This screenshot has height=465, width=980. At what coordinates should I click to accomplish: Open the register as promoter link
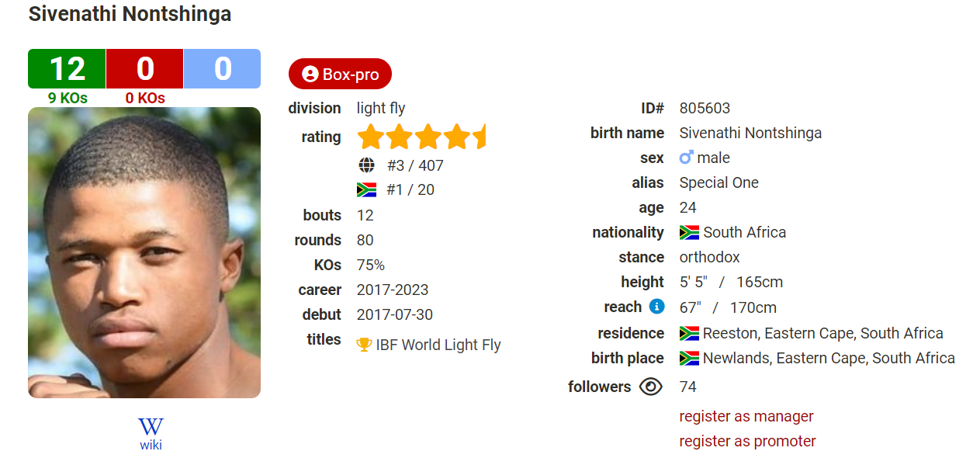pyautogui.click(x=747, y=441)
